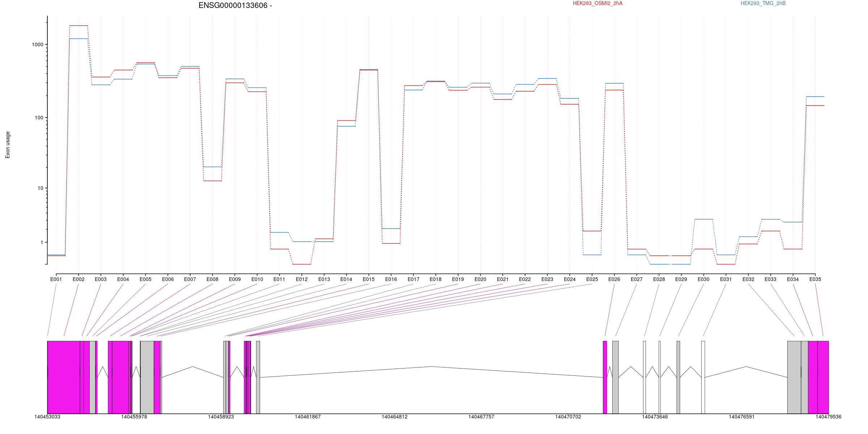Click the large magenta exon block at 140453033
This screenshot has width=868, height=434.
(64, 377)
